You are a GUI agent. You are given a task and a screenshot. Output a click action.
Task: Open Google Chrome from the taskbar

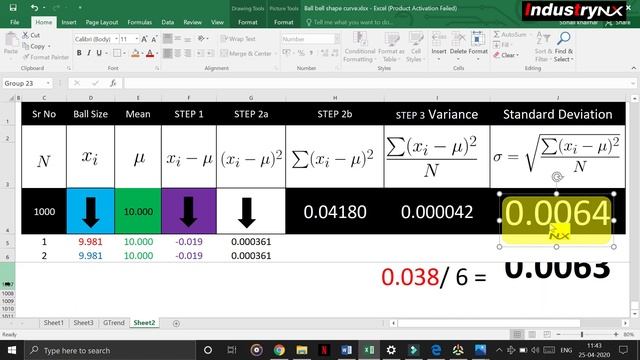tap(279, 350)
